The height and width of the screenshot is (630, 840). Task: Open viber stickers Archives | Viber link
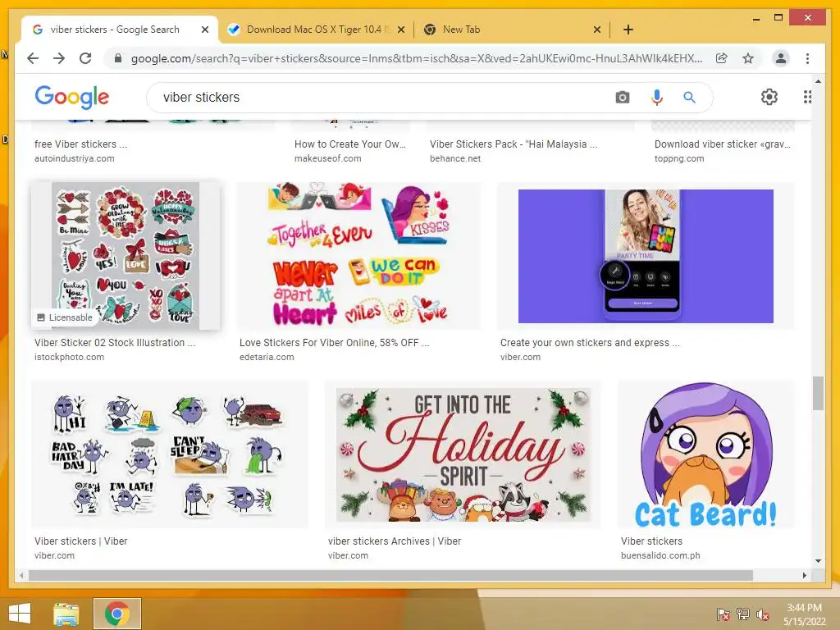point(395,541)
